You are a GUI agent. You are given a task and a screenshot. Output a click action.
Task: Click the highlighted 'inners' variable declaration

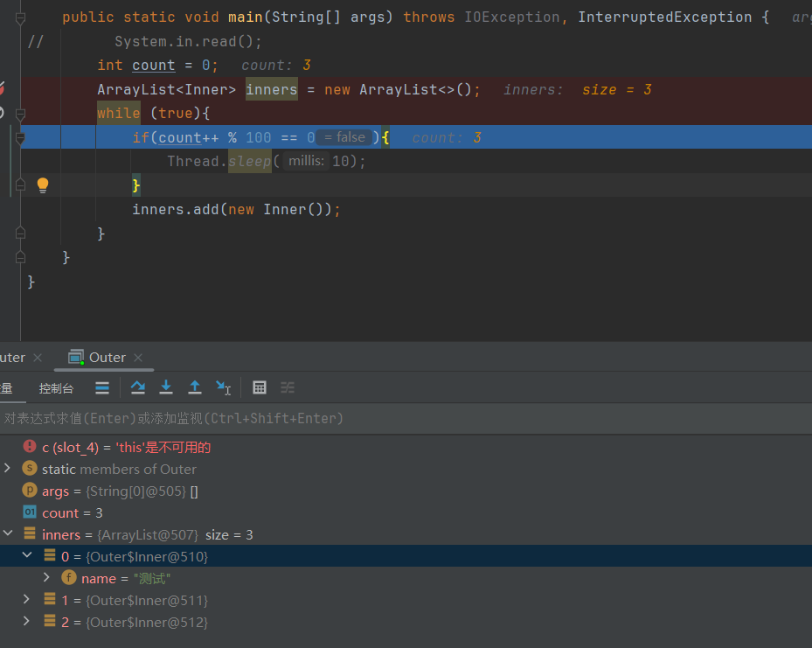271,89
